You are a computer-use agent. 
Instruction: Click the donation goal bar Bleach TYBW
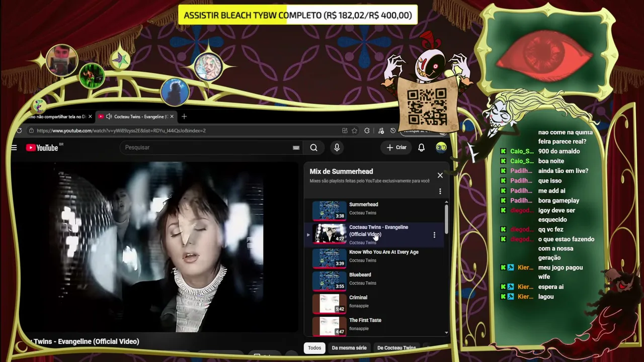point(298,15)
